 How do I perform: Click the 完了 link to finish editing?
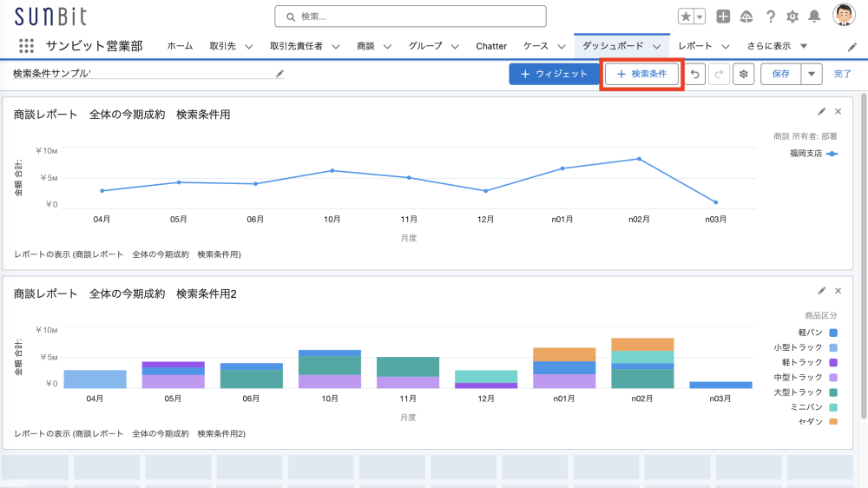(x=842, y=75)
